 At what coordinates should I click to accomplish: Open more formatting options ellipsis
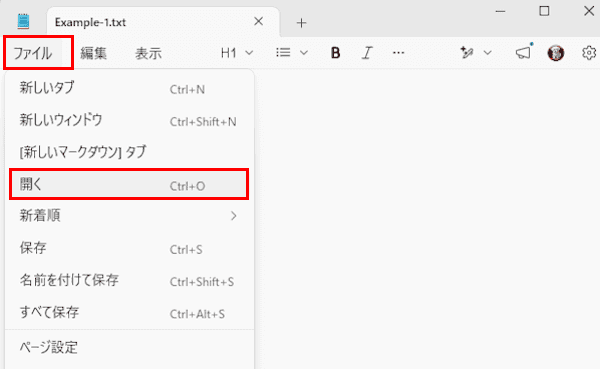coord(398,53)
